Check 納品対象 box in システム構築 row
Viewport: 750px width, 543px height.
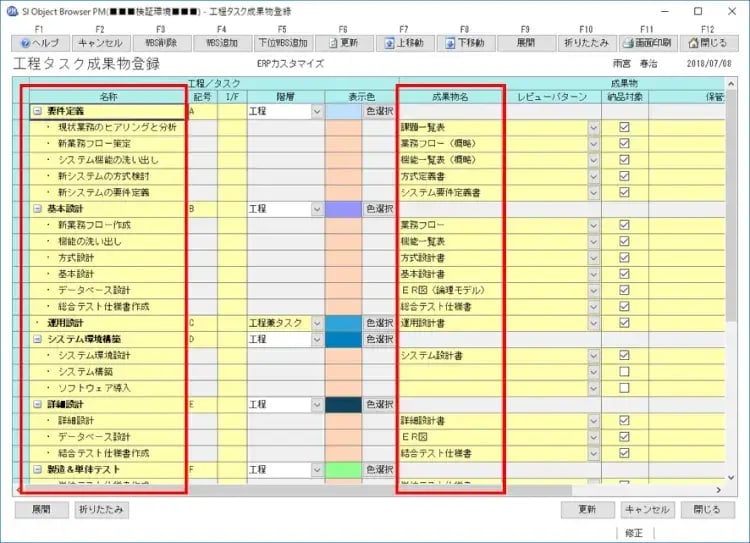point(624,372)
